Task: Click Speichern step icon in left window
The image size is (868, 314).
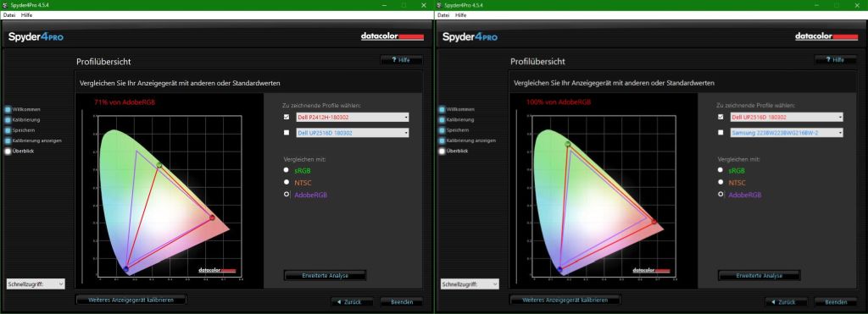Action: tap(8, 130)
